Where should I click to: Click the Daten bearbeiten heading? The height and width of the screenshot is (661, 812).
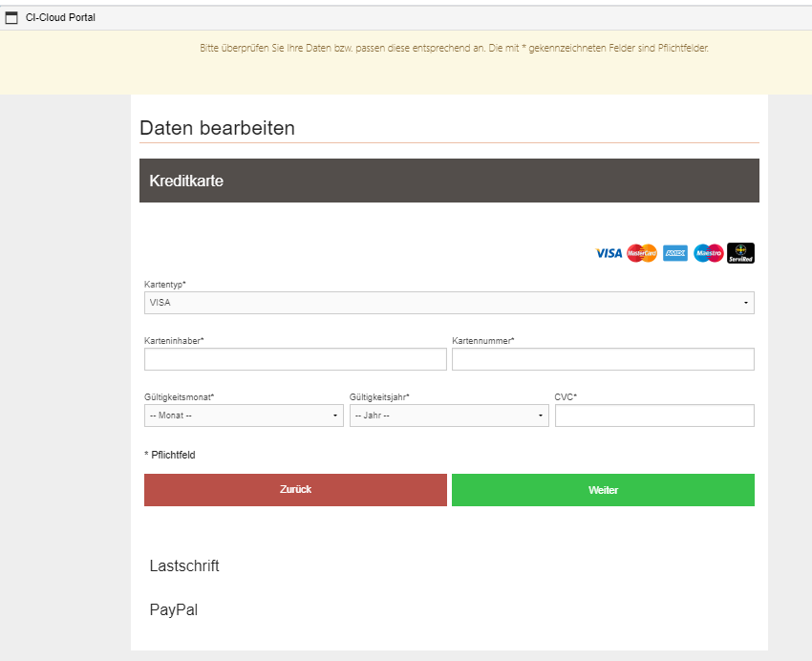(x=218, y=128)
